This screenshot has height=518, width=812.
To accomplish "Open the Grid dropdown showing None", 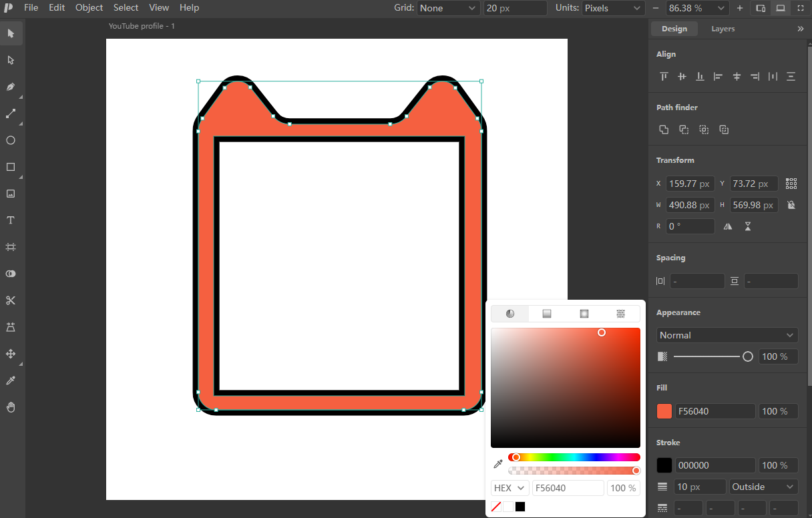I will [x=449, y=8].
